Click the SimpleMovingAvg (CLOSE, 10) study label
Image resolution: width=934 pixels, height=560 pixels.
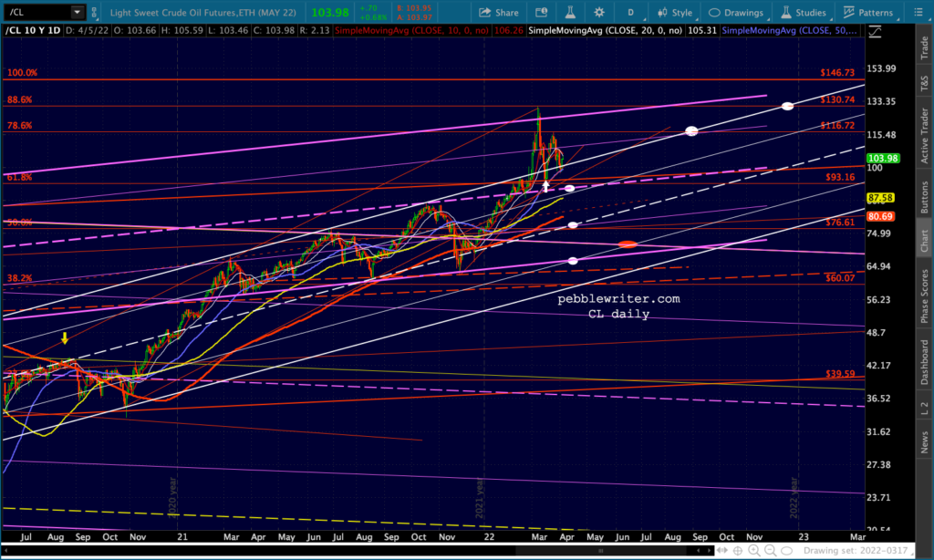click(411, 30)
